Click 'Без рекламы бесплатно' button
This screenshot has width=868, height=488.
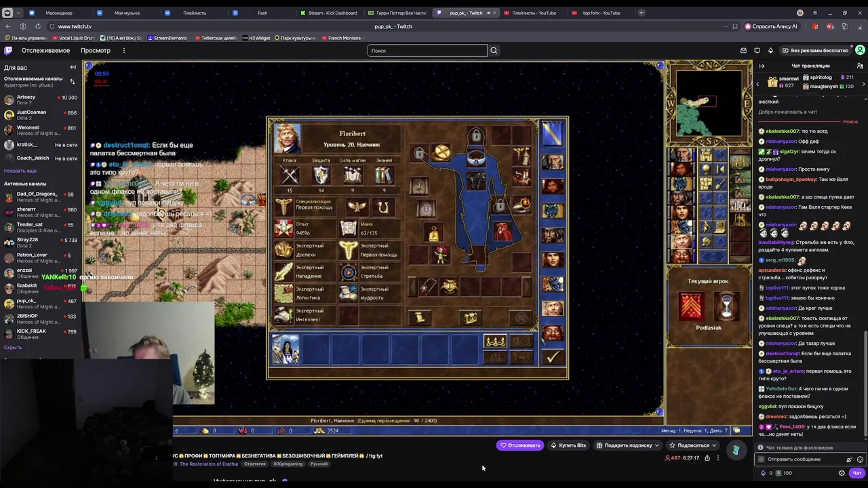(x=814, y=50)
